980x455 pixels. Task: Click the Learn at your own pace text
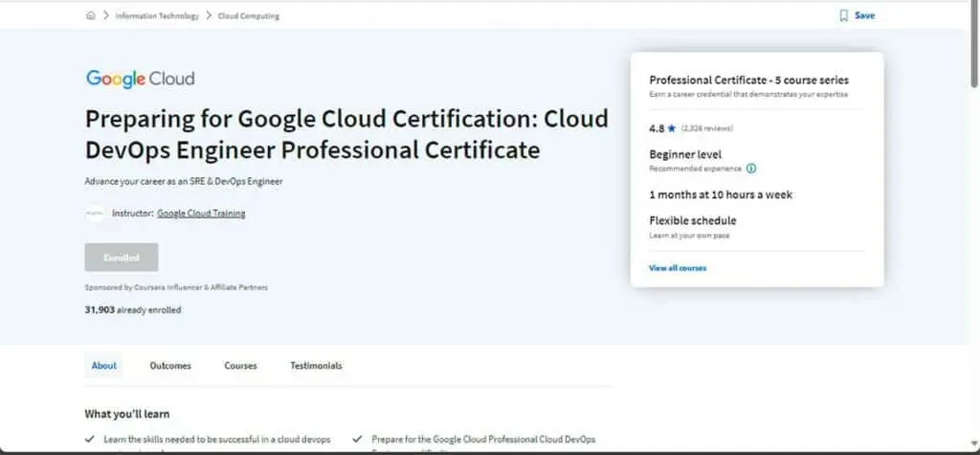(689, 236)
